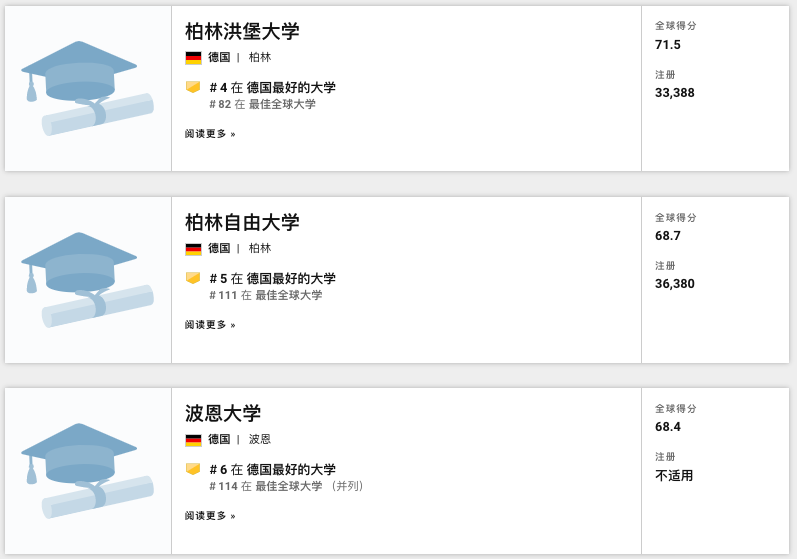
Task: Click the gold ranking badge for 波恩大学
Action: tap(193, 469)
